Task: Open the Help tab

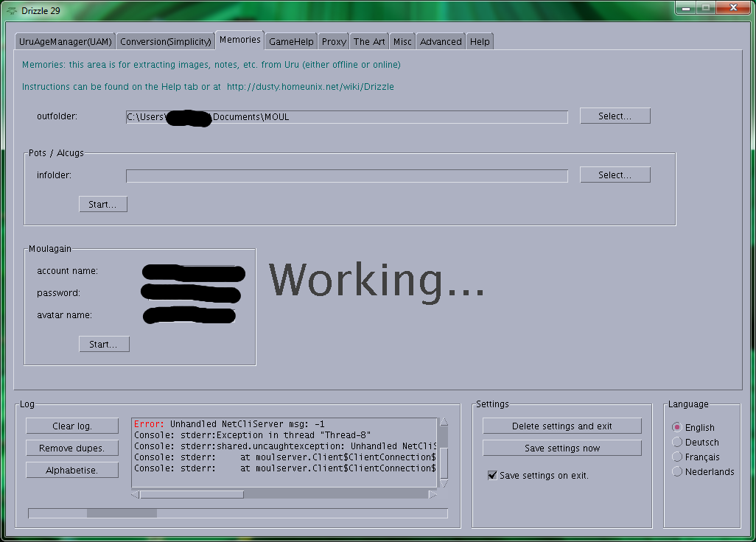Action: pos(480,41)
